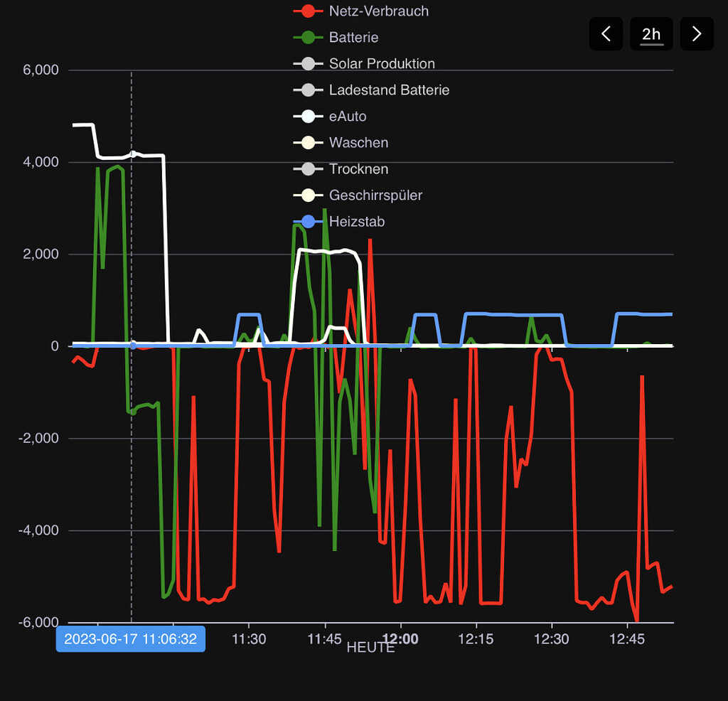Click the bold 12:00 axis label

point(401,638)
